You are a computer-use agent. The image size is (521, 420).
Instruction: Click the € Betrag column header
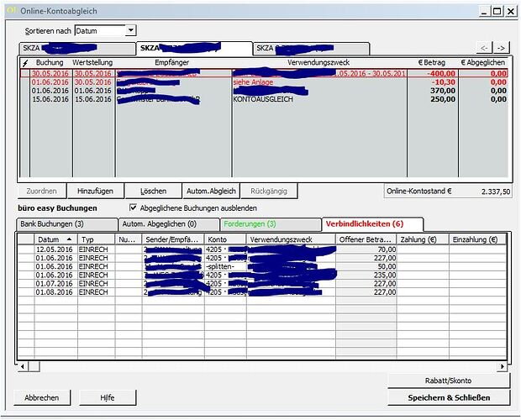[432, 62]
